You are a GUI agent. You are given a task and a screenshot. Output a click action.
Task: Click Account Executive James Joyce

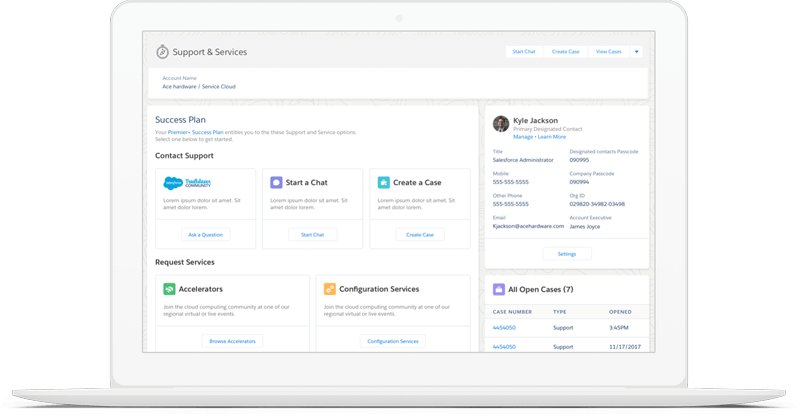pos(585,226)
